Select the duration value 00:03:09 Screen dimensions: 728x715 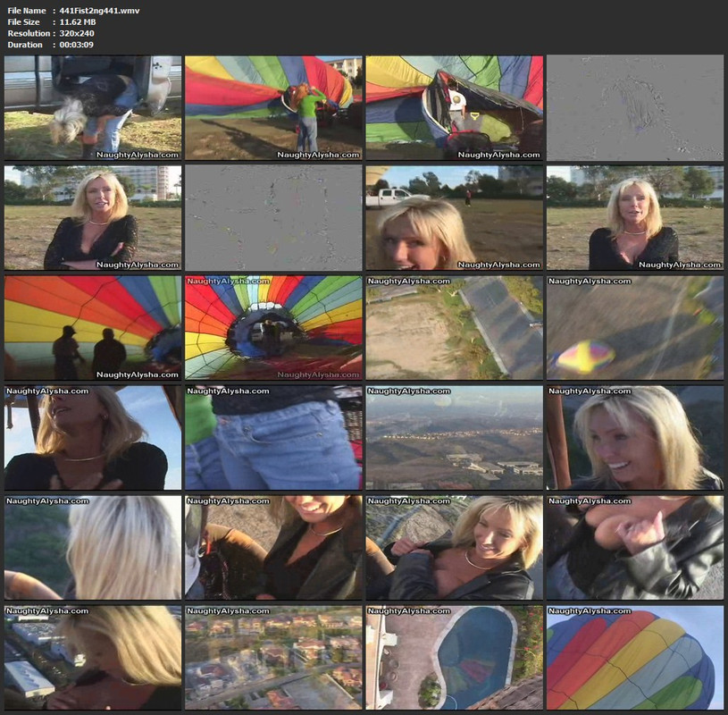tap(76, 45)
